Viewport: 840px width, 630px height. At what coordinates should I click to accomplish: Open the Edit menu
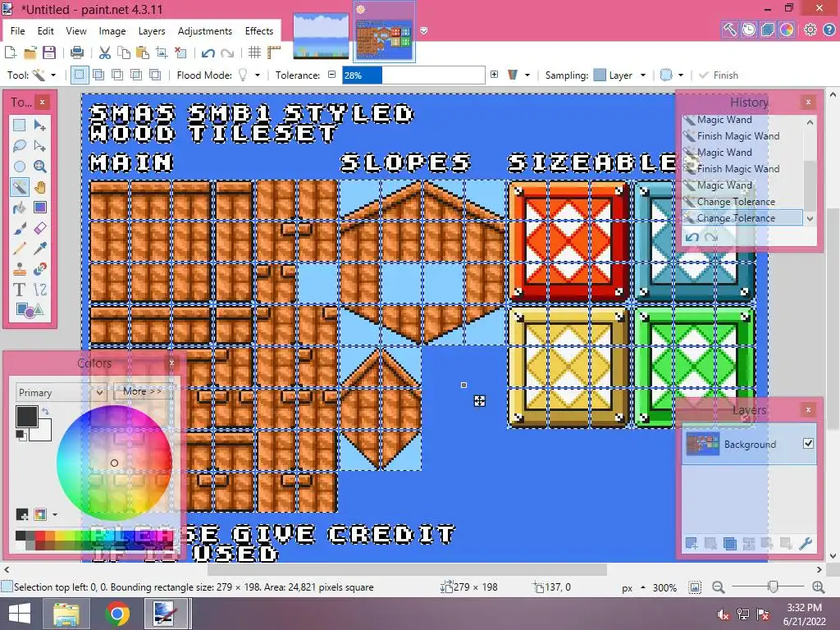click(46, 31)
